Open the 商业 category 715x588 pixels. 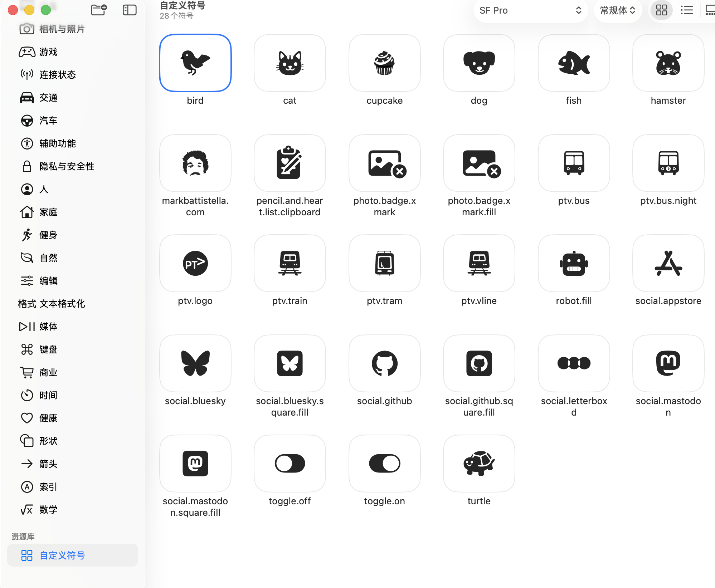coord(73,372)
